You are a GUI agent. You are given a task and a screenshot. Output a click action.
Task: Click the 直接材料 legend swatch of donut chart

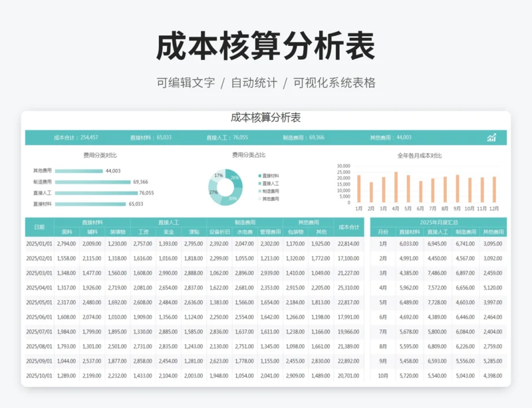pos(260,176)
